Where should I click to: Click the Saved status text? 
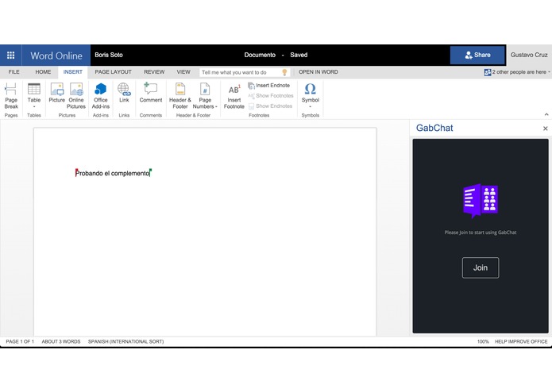tap(299, 56)
